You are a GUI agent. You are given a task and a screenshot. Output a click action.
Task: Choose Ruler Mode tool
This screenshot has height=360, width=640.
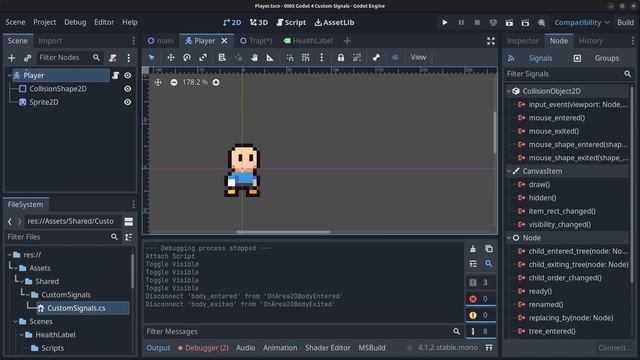[x=270, y=58]
